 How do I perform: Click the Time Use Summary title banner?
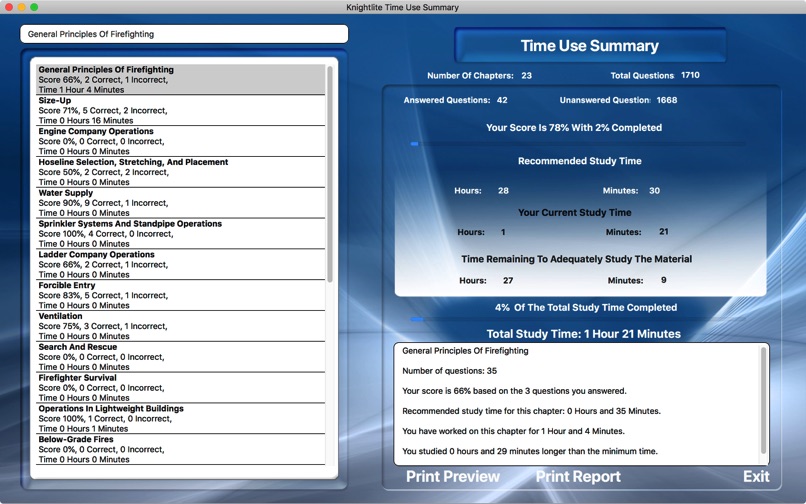point(590,46)
